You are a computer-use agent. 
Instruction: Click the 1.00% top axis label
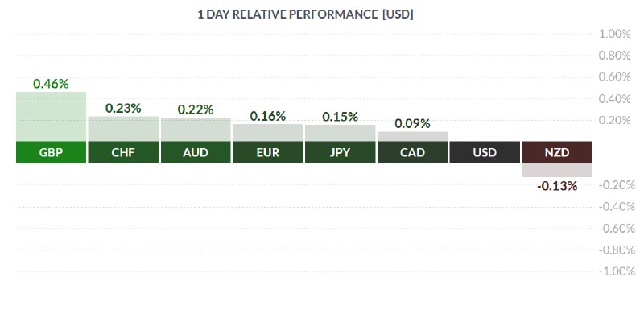pyautogui.click(x=614, y=34)
